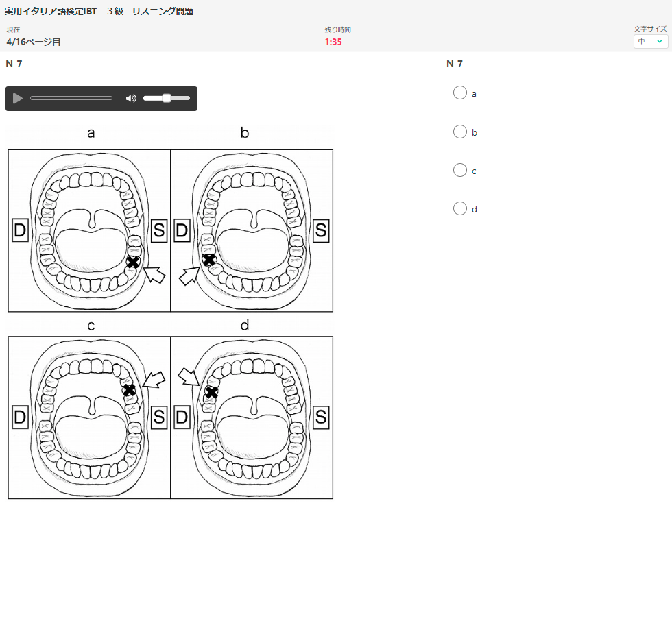Open the 文字サイズ font size dropdown
Screen dimensions: 672x621
click(651, 42)
